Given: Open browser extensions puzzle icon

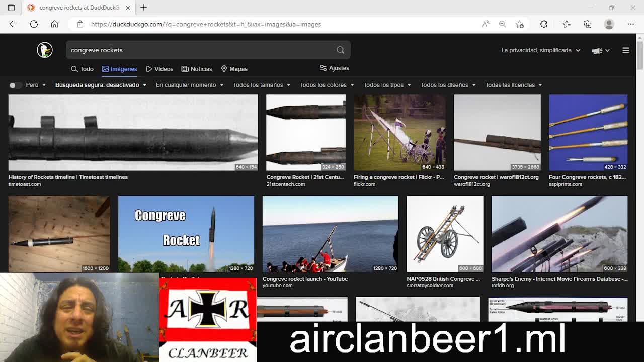Looking at the screenshot, I should [544, 24].
